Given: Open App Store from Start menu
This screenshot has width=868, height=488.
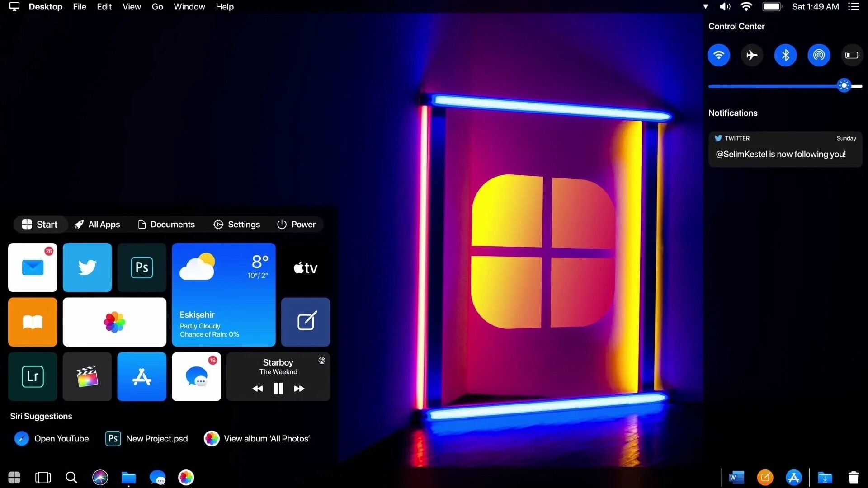Looking at the screenshot, I should (x=142, y=376).
